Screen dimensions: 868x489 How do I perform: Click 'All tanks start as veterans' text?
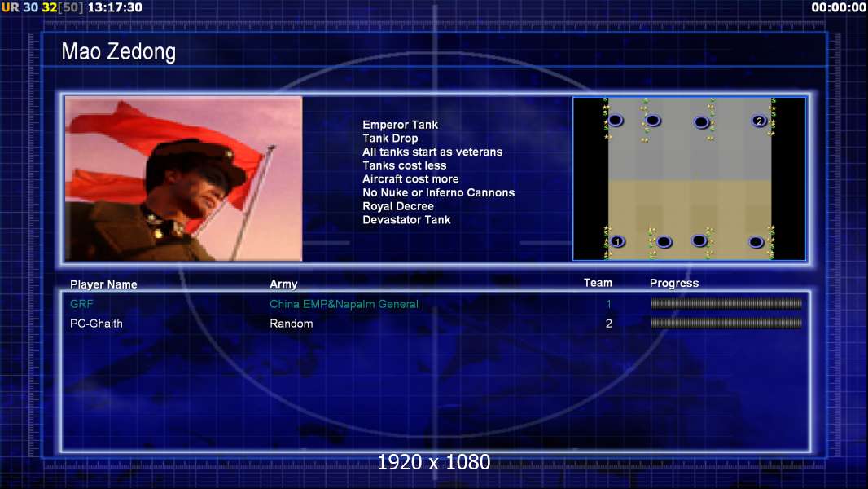coord(432,152)
